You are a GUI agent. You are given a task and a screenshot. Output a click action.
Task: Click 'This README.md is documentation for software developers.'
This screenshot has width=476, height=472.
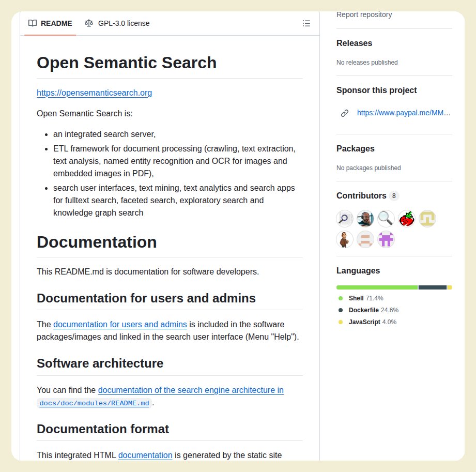148,272
